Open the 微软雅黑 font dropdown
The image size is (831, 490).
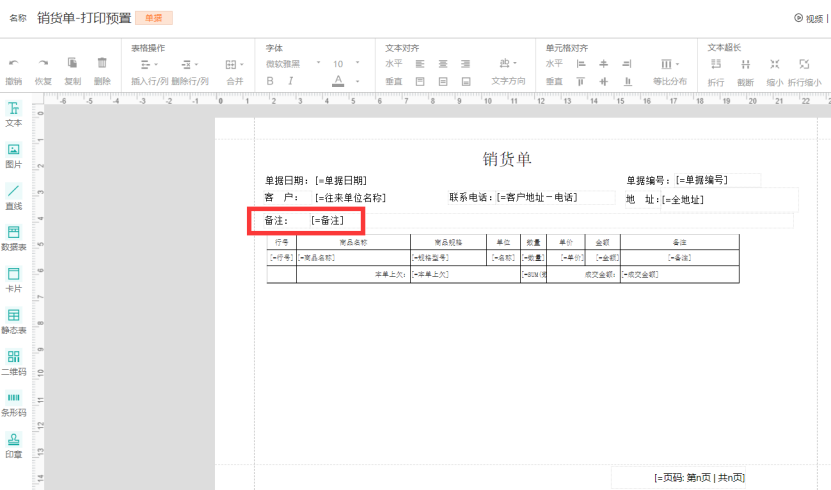click(293, 64)
